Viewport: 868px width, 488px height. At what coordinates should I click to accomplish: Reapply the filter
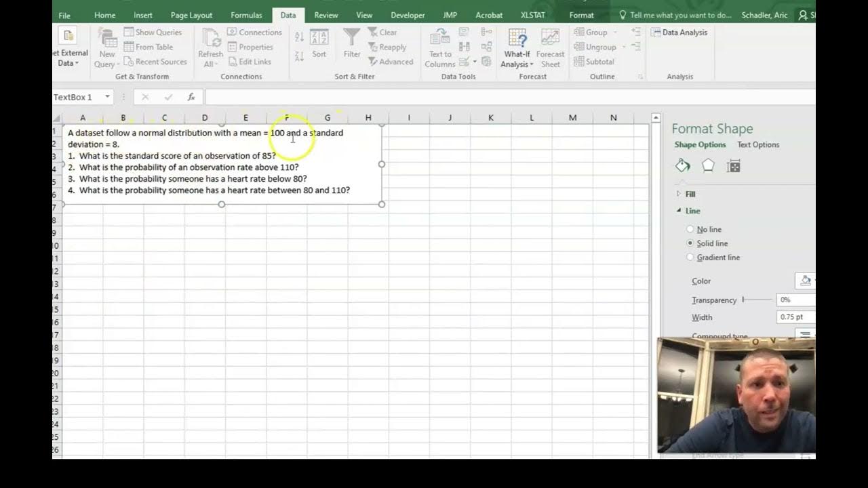tap(387, 47)
